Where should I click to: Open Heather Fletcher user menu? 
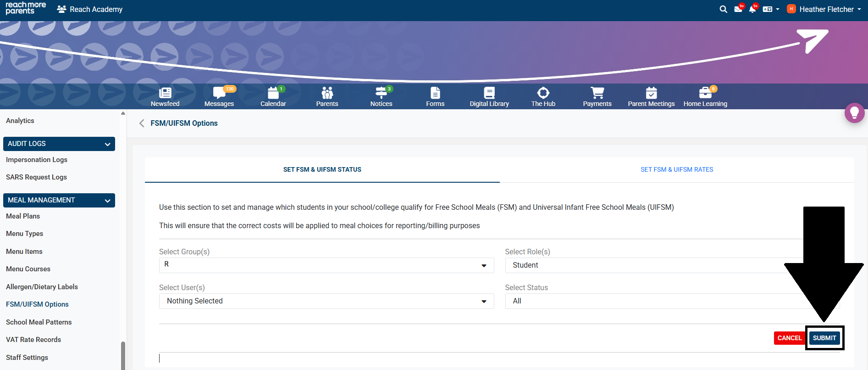826,9
